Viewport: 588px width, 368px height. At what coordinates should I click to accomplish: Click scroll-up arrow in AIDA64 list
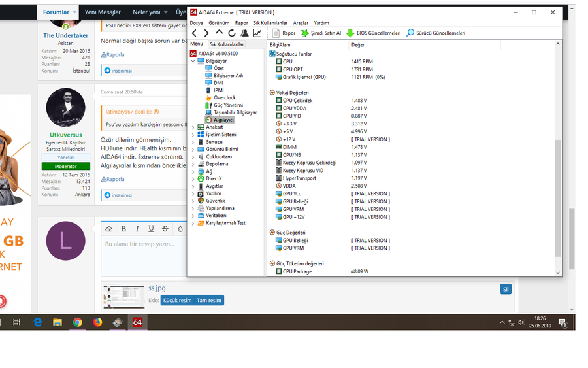558,44
